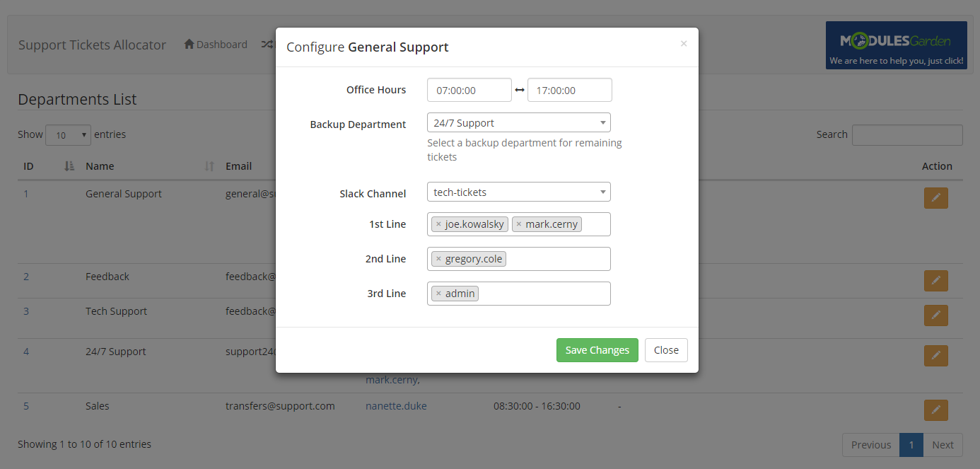Go to Next page in pagination
This screenshot has height=469, width=980.
pos(943,445)
